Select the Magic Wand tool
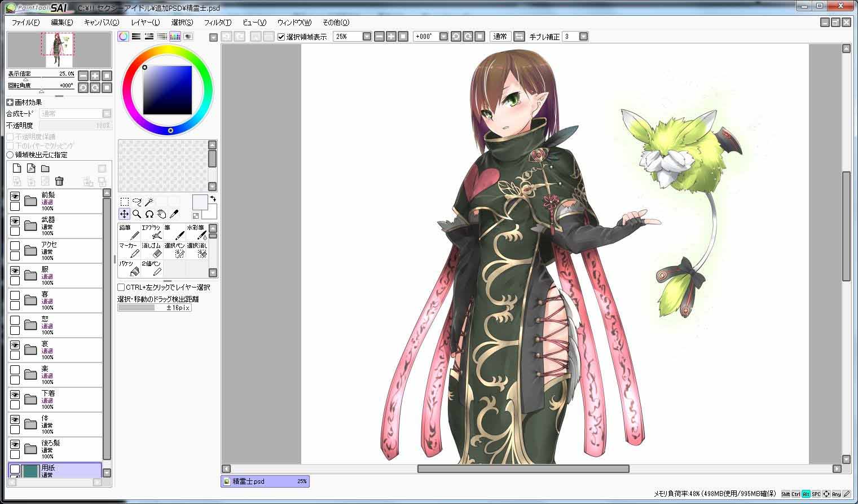 coord(148,202)
